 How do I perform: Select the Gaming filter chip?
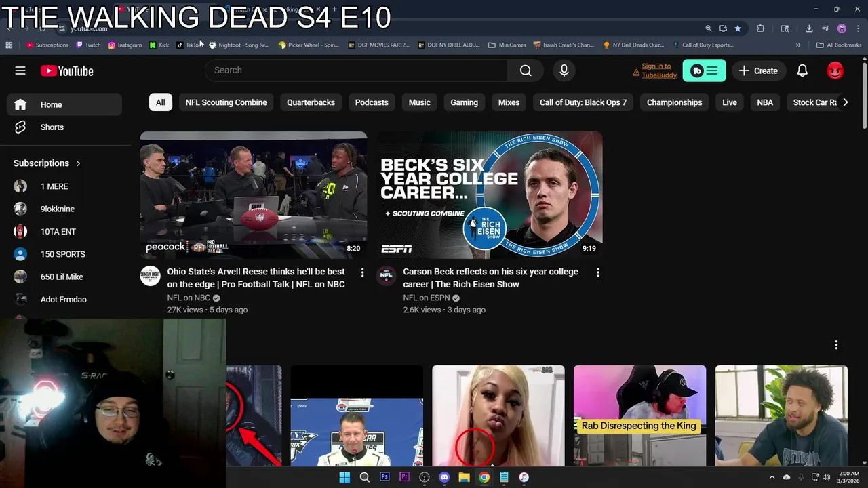click(x=465, y=102)
